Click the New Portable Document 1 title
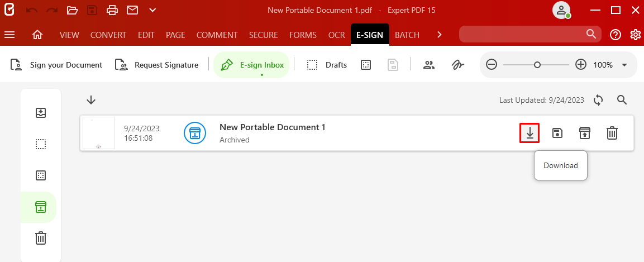 pos(273,127)
